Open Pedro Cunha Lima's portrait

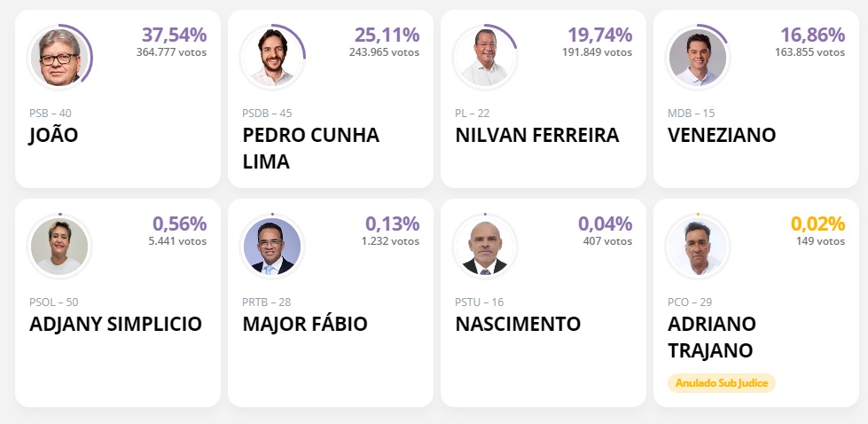point(272,57)
